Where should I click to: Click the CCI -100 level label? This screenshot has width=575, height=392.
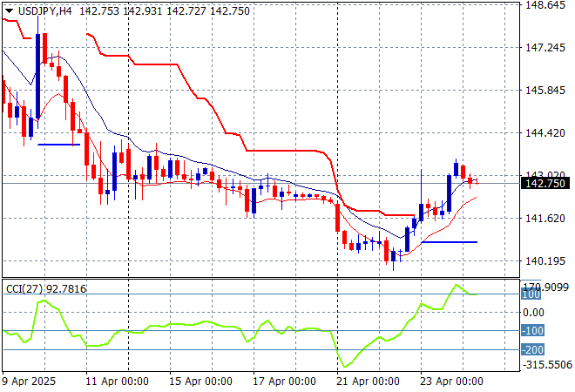[x=532, y=331]
